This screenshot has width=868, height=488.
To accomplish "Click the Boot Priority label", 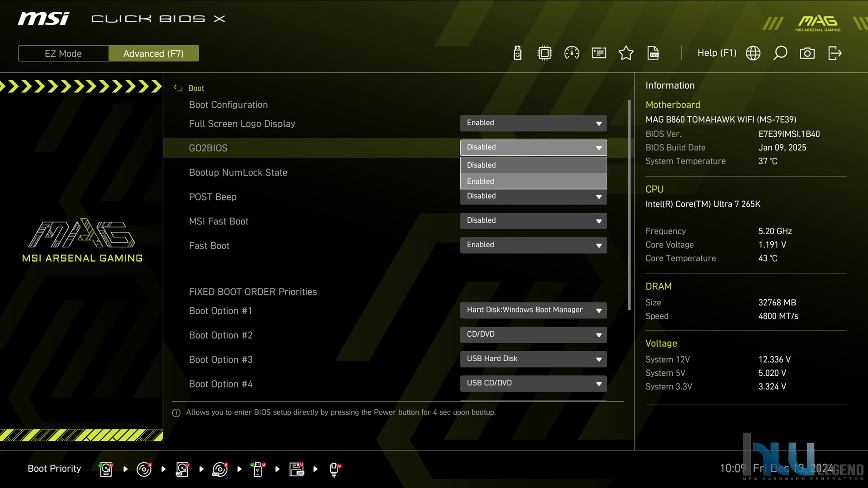I will pos(54,468).
